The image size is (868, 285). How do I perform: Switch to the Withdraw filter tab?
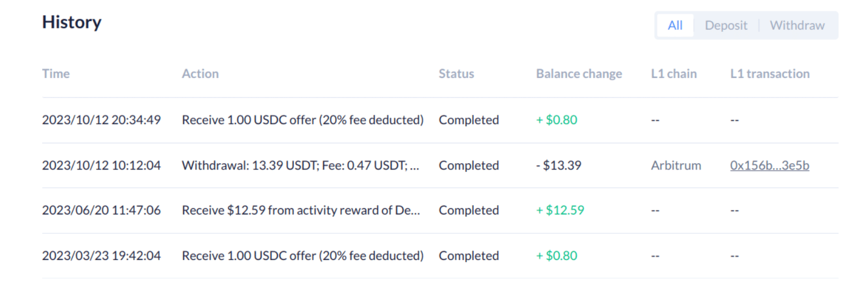[797, 26]
